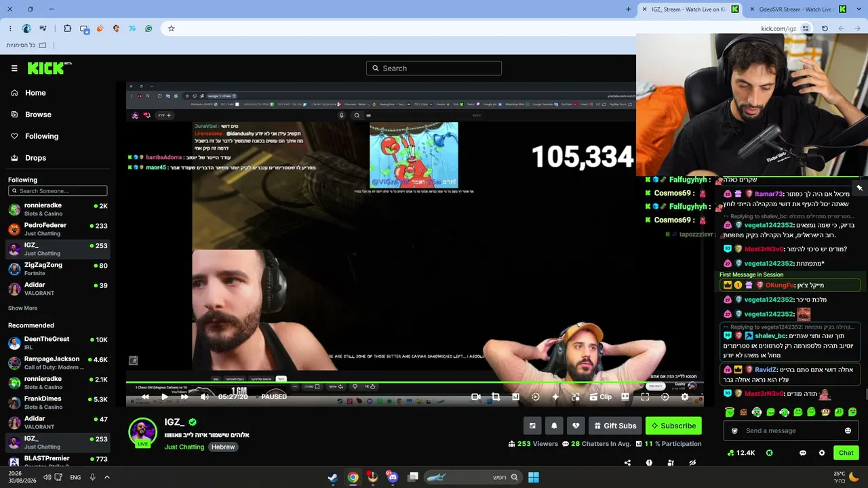Report the stream via exclamation icon
The height and width of the screenshot is (488, 868).
coord(649,463)
